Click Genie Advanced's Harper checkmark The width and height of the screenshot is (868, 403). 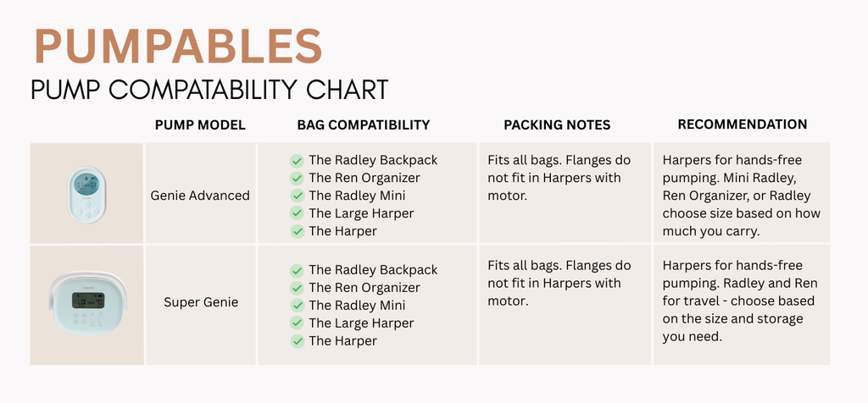(x=298, y=232)
